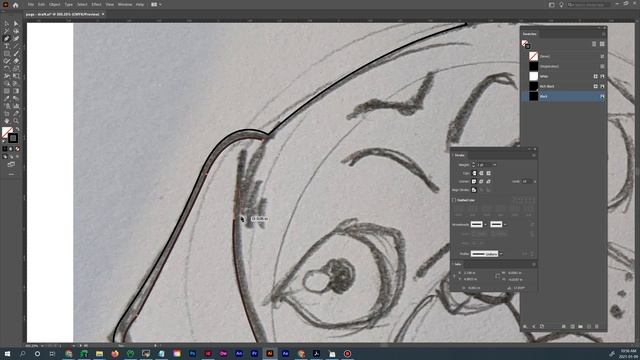Open Windows Start menu
The width and height of the screenshot is (640, 360).
pos(7,353)
